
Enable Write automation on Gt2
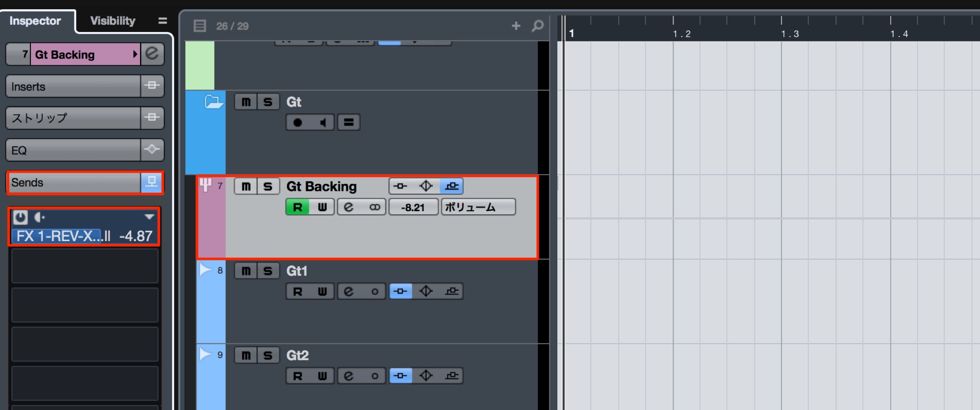coord(322,376)
